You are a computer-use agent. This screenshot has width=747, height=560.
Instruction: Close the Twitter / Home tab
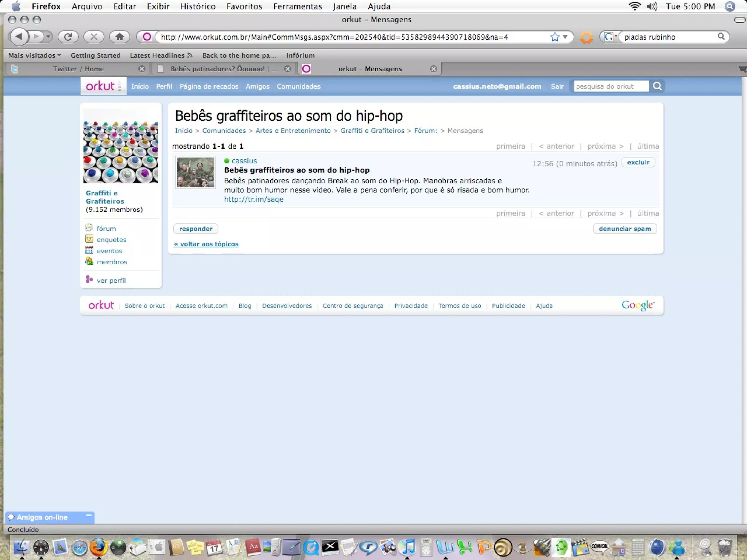click(142, 69)
